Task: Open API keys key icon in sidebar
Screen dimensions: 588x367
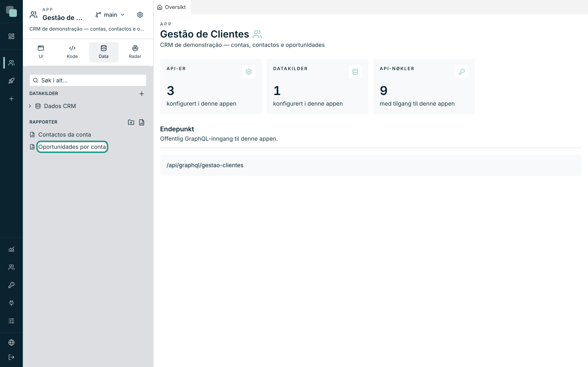Action: pyautogui.click(x=11, y=285)
